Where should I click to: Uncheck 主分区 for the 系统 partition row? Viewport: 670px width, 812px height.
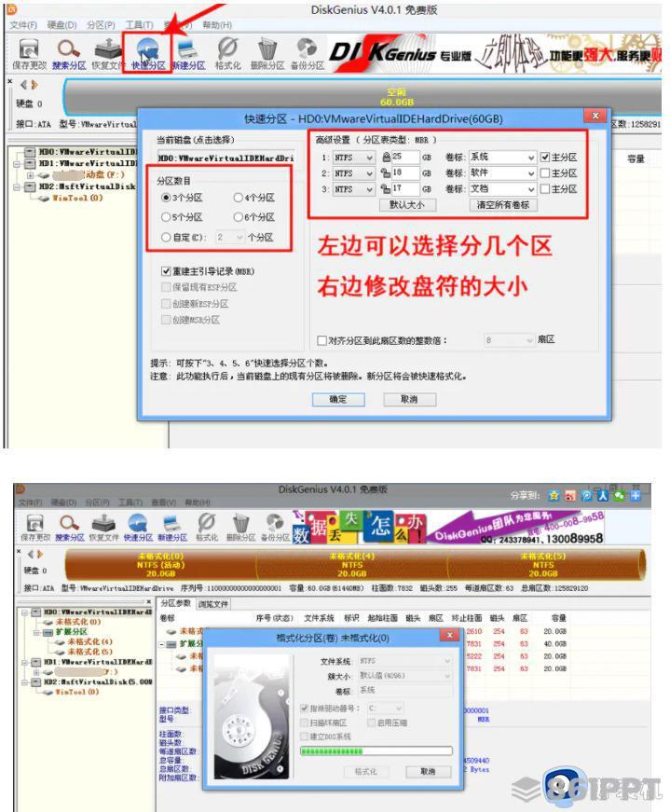(x=545, y=157)
